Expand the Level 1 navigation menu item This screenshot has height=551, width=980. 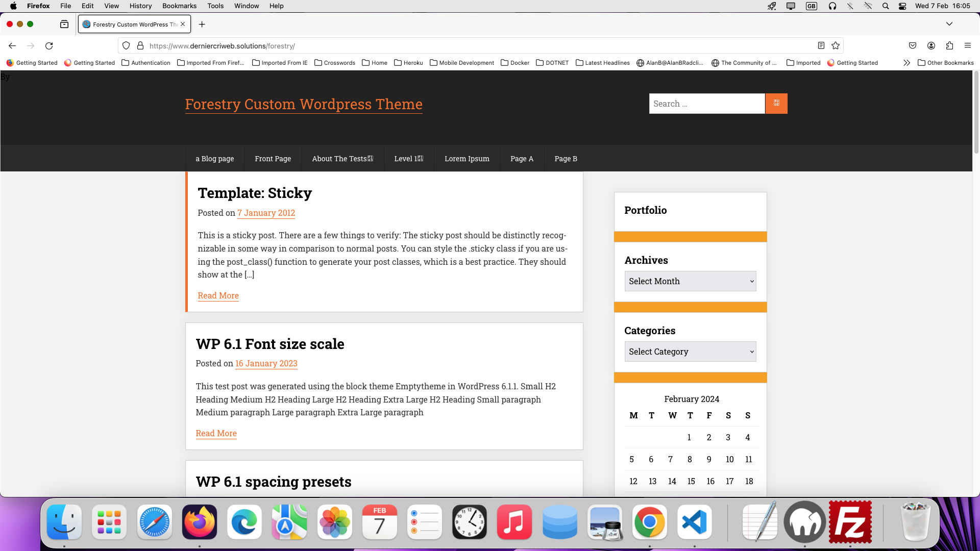(408, 158)
